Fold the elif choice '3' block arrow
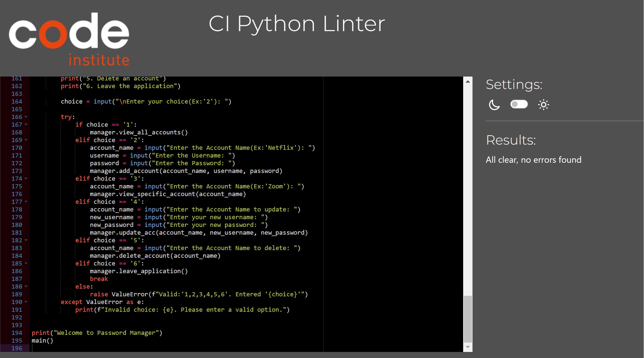 click(26, 178)
